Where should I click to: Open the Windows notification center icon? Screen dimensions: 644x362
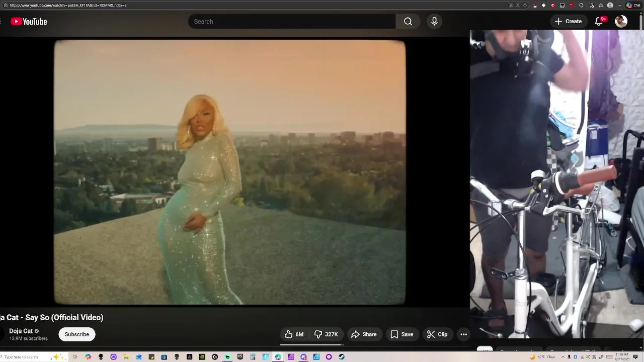coord(635,357)
